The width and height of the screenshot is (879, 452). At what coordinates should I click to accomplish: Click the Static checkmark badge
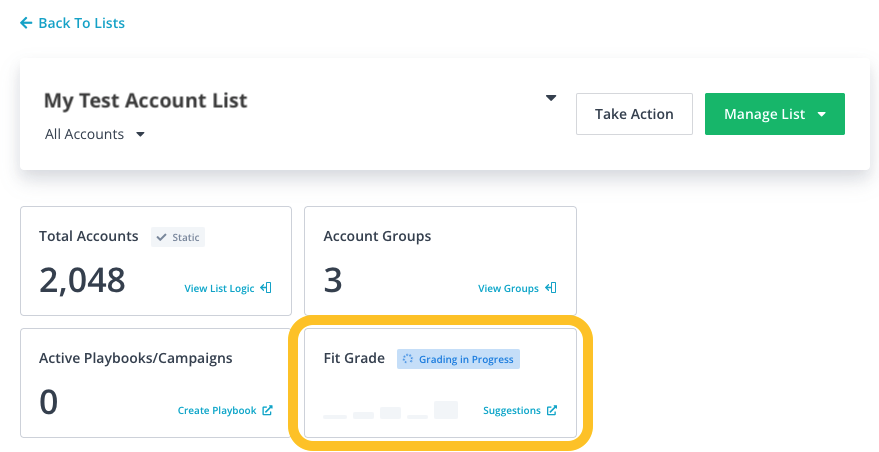[x=178, y=237]
